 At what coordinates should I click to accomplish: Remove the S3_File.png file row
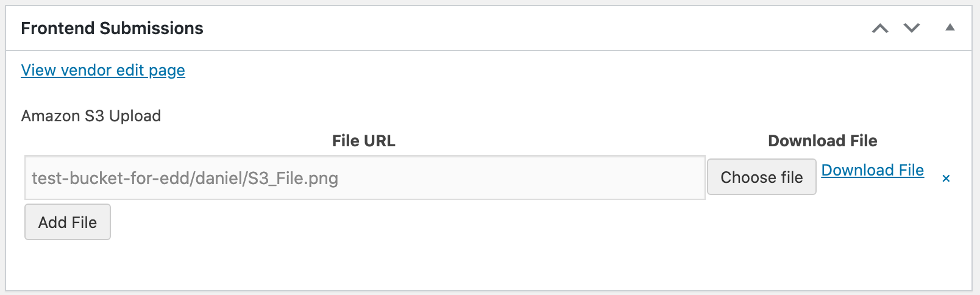(x=946, y=179)
